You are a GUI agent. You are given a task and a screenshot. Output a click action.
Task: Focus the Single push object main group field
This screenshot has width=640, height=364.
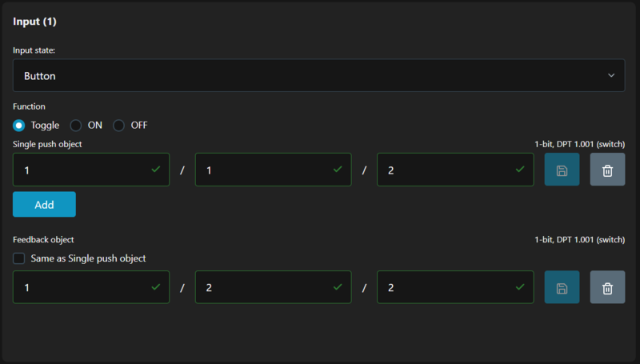click(x=80, y=170)
